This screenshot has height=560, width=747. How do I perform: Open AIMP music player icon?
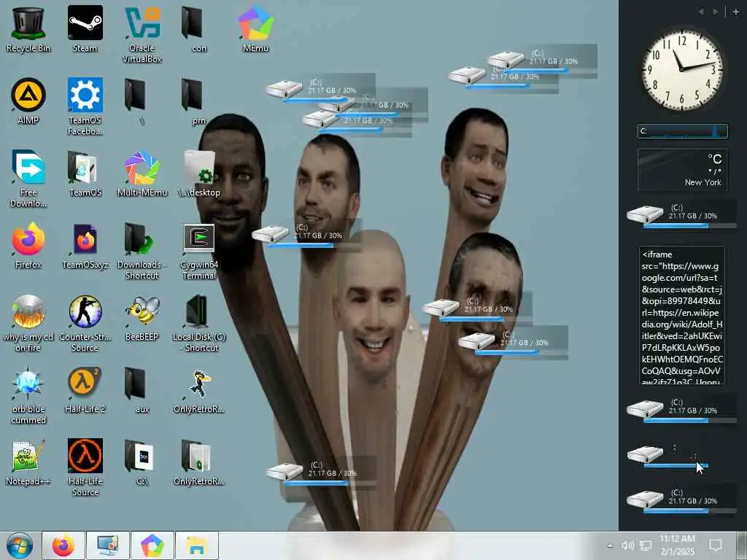tap(28, 101)
